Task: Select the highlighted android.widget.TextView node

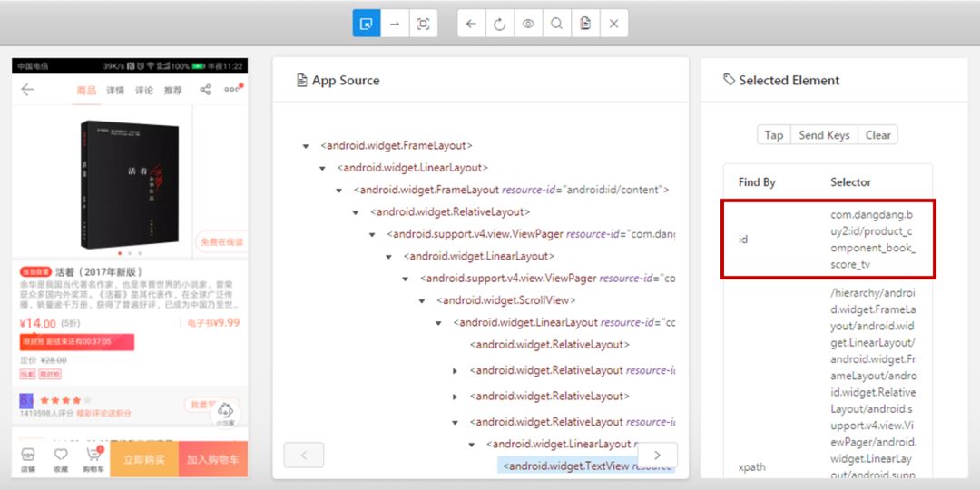Action: click(586, 465)
